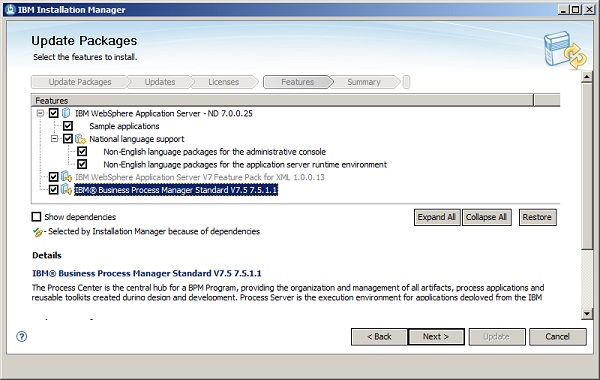Toggle administrative console language packages checkbox

tap(82, 152)
